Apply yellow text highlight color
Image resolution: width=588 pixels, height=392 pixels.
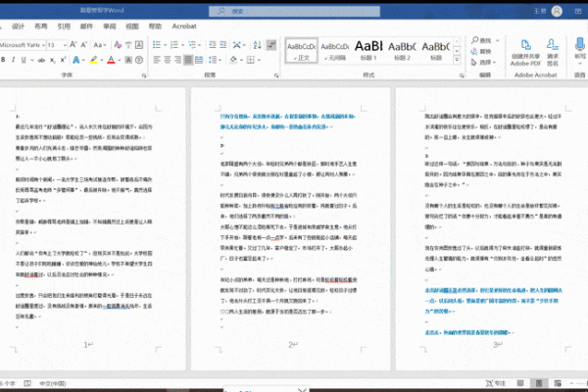(93, 60)
